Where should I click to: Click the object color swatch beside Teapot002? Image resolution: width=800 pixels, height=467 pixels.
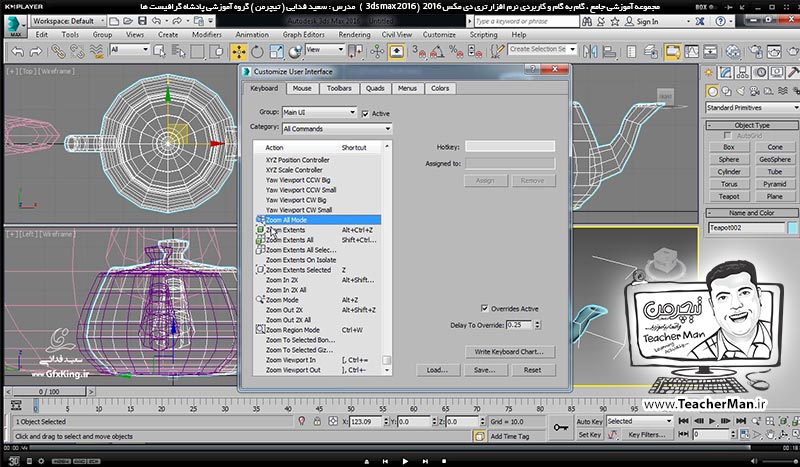click(x=792, y=228)
